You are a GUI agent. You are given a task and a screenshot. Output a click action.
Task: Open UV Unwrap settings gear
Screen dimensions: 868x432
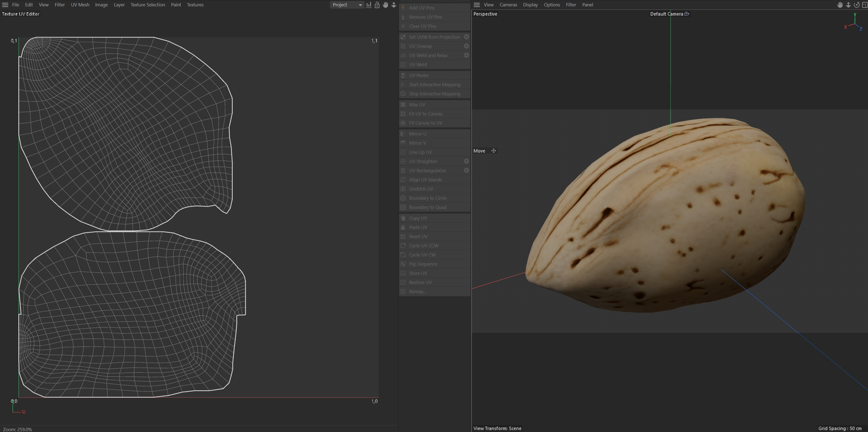(x=466, y=46)
